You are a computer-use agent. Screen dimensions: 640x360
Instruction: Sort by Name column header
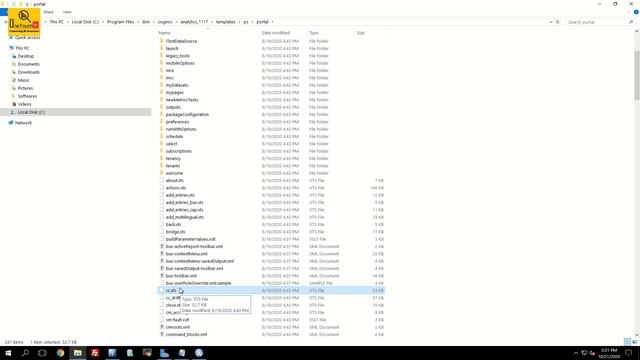164,33
